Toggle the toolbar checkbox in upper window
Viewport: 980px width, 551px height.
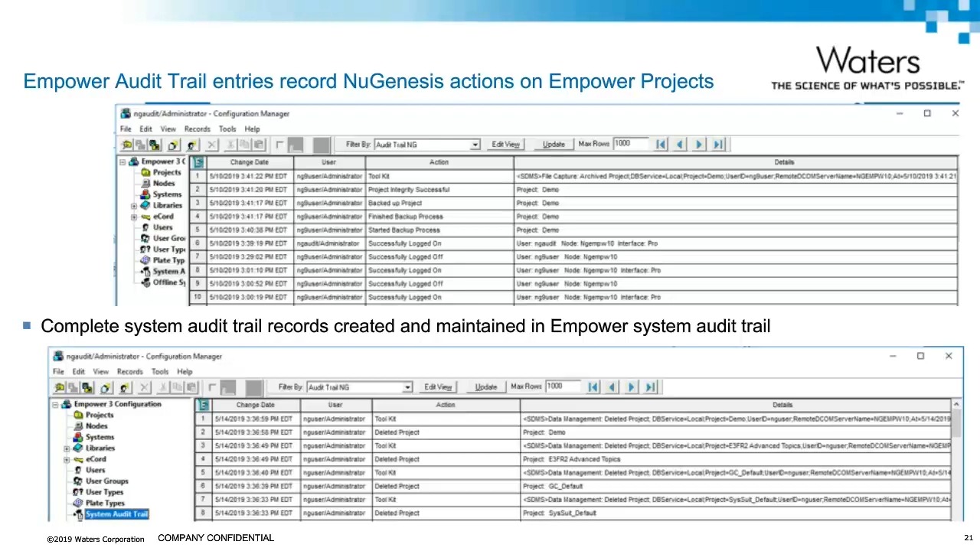[279, 145]
